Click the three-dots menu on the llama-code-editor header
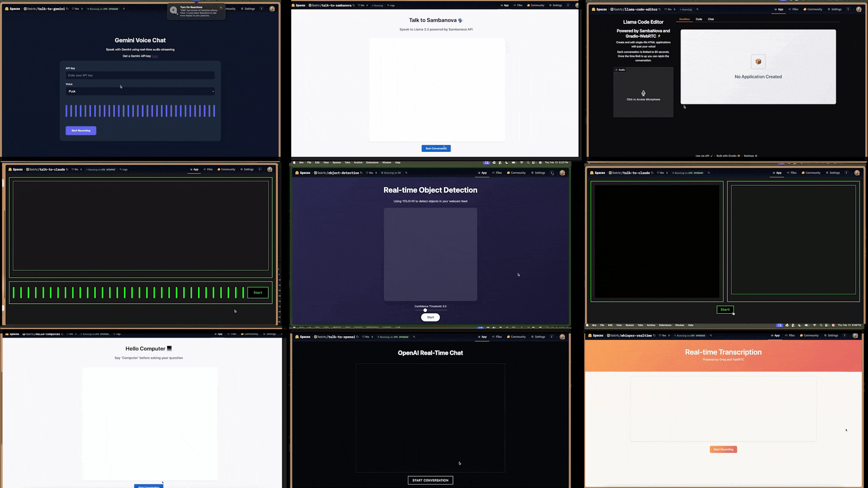Image resolution: width=868 pixels, height=488 pixels. [849, 9]
